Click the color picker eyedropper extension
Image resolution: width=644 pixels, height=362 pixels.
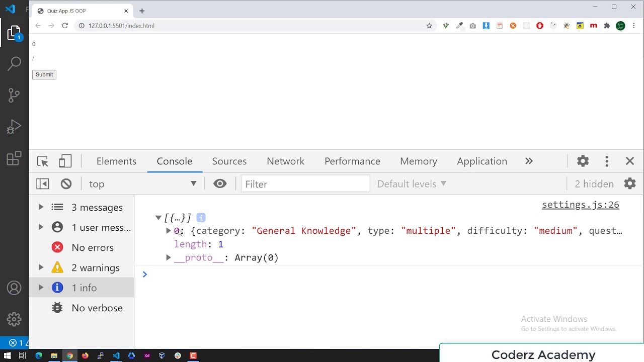pos(459,26)
